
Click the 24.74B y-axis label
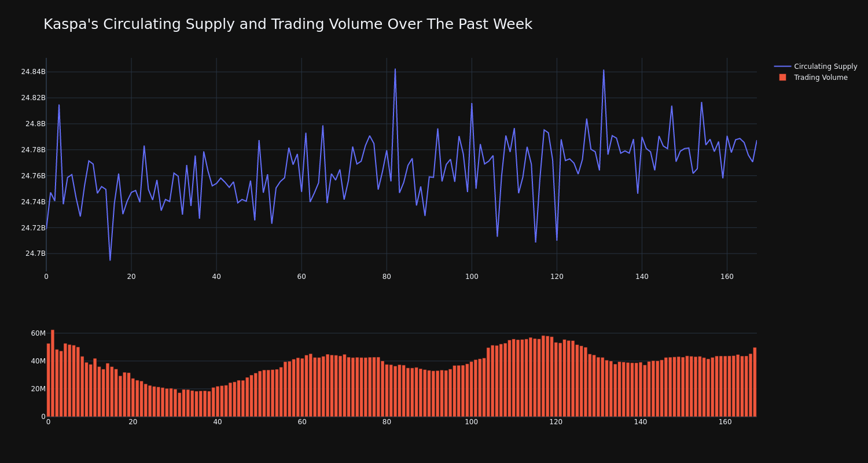(x=33, y=202)
